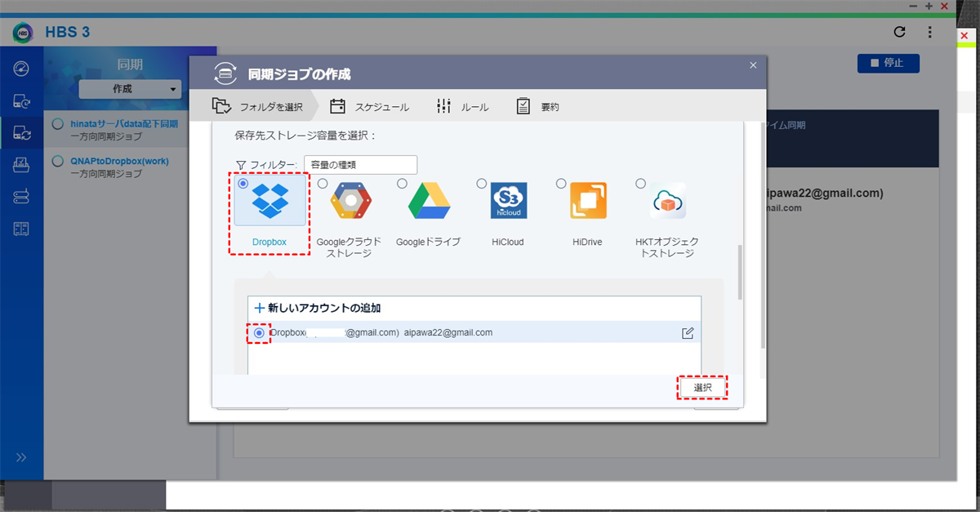Click the HiDrive label text
The height and width of the screenshot is (512, 980).
(x=587, y=243)
